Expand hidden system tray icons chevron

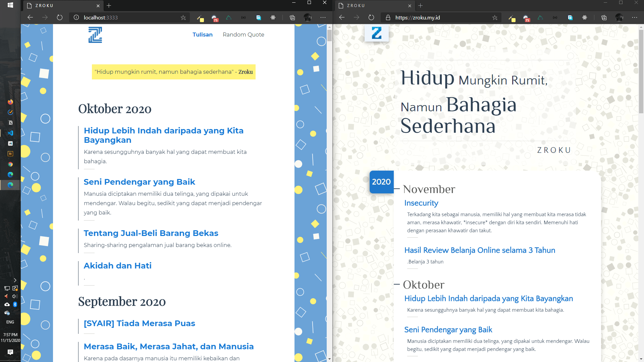coord(15,280)
